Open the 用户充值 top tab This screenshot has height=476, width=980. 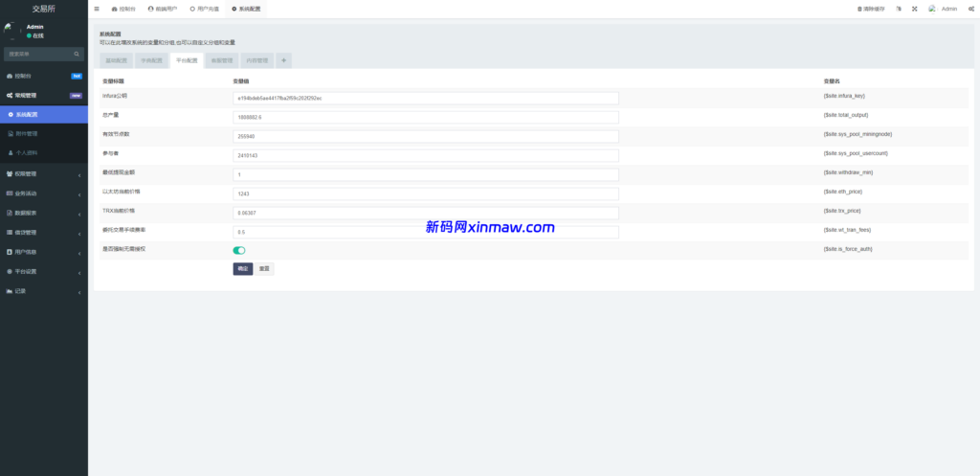pyautogui.click(x=204, y=9)
